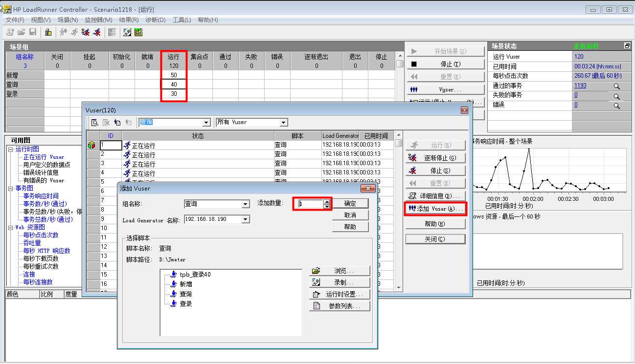Open the group filter dropdown showing 查询 in Vuser window
Viewport: 635px width, 364px height.
[x=206, y=122]
